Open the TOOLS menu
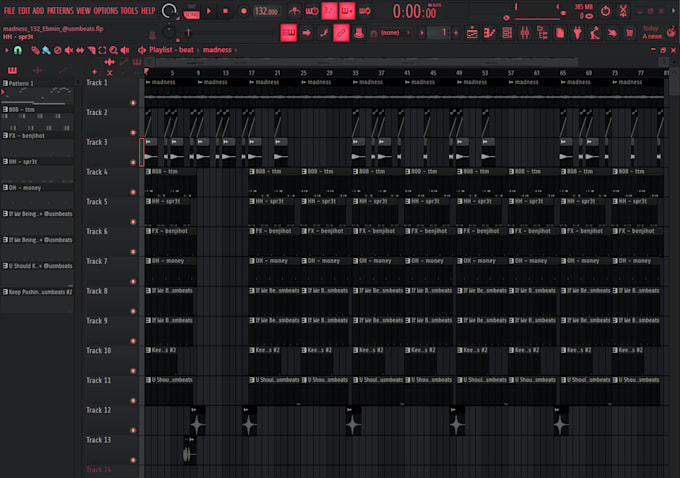Image resolution: width=680 pixels, height=478 pixels. pos(129,11)
